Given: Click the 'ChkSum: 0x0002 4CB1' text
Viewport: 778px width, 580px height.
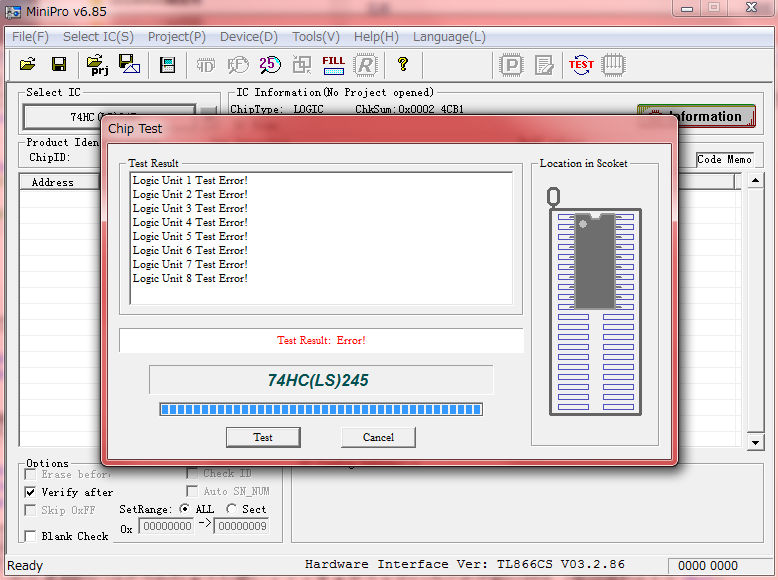Looking at the screenshot, I should point(409,109).
